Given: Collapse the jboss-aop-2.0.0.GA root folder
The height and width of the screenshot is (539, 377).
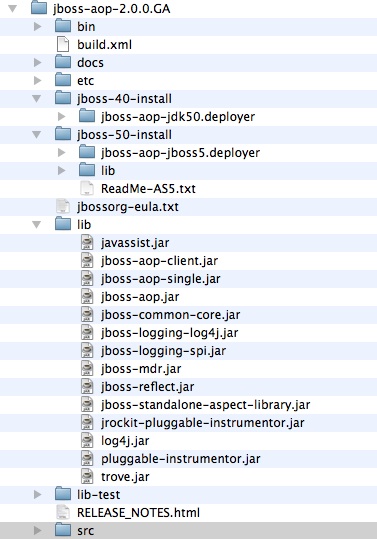Looking at the screenshot, I should 13,9.
